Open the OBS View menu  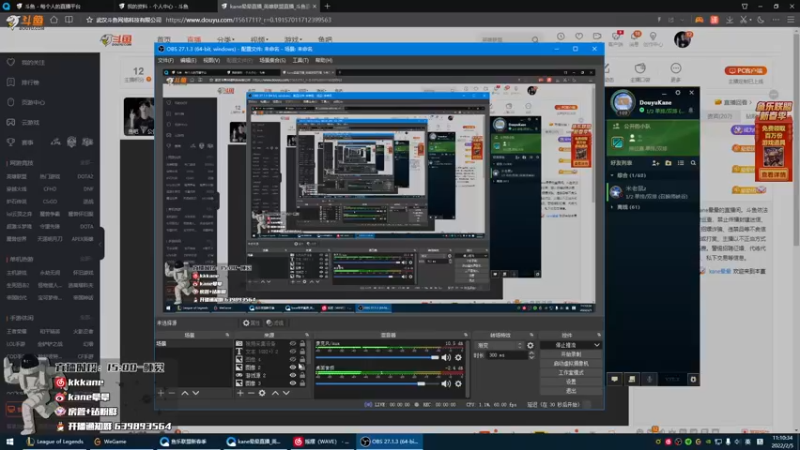(x=211, y=60)
